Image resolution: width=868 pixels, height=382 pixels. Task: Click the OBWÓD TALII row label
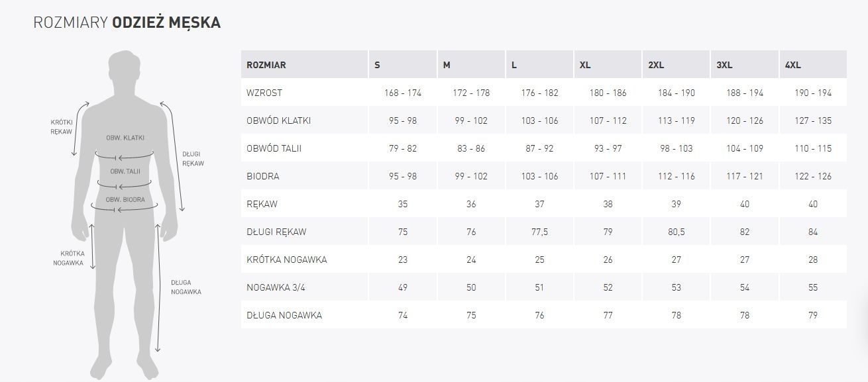274,148
